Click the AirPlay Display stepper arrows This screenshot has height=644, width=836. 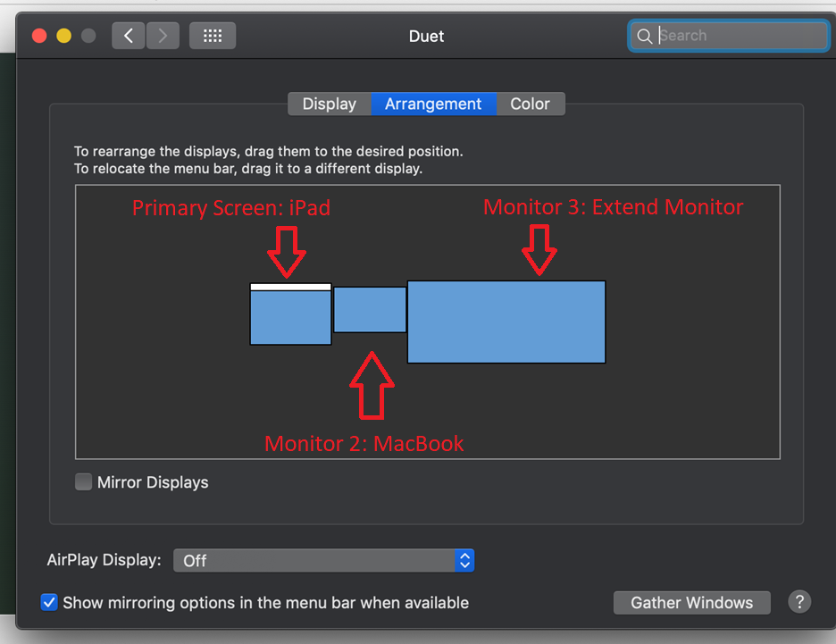[464, 560]
